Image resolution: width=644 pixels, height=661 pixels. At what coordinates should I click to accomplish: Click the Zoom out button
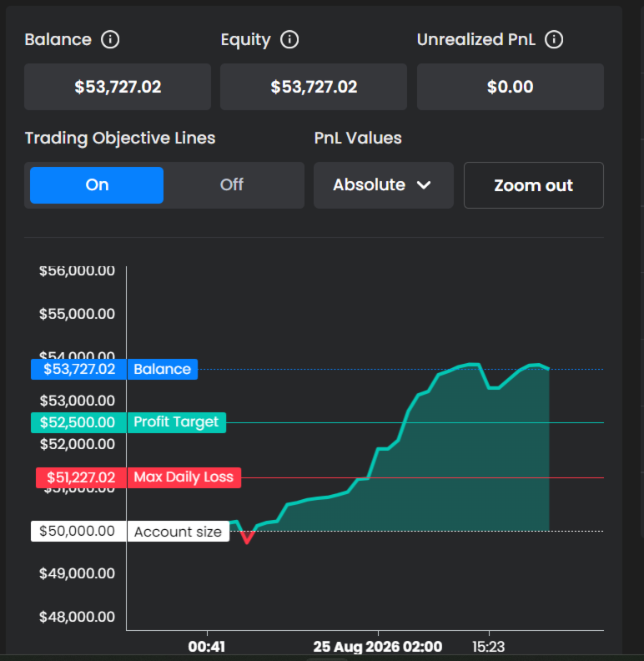534,185
